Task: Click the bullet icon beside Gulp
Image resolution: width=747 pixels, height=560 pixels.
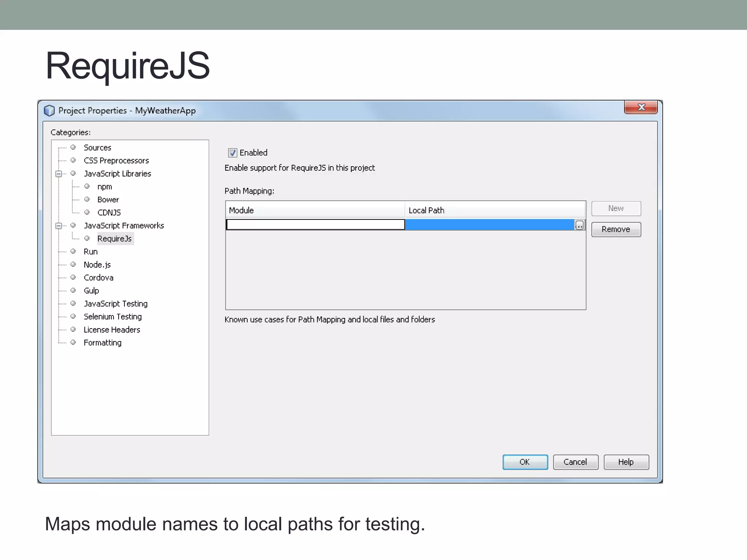Action: (73, 291)
